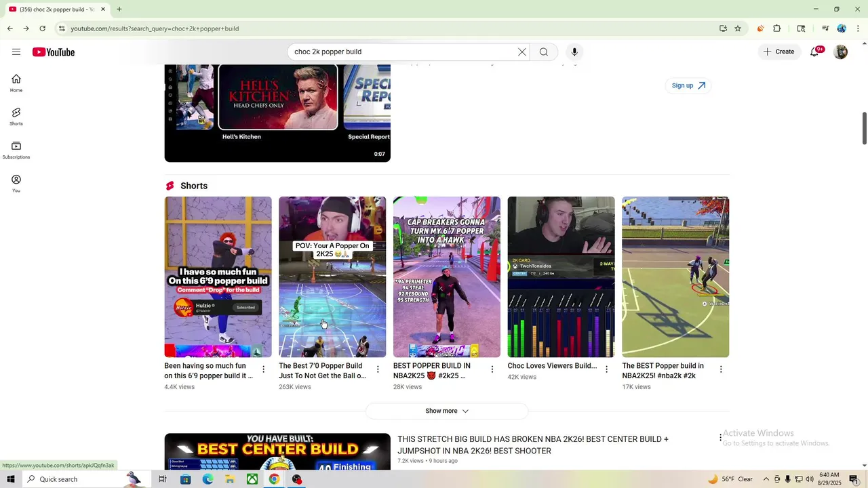Open 'Been having so much fun' short title
This screenshot has width=868, height=488.
coord(209,371)
